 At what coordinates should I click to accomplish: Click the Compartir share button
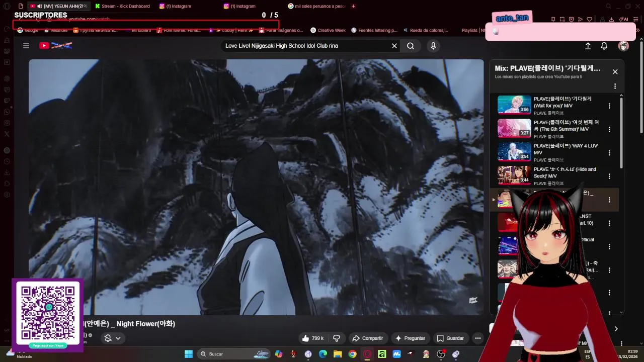click(x=368, y=338)
